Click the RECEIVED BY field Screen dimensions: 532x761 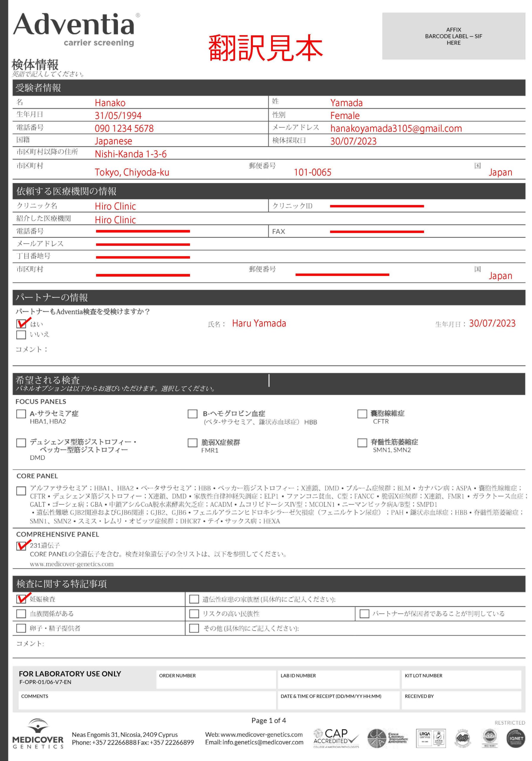pyautogui.click(x=461, y=700)
